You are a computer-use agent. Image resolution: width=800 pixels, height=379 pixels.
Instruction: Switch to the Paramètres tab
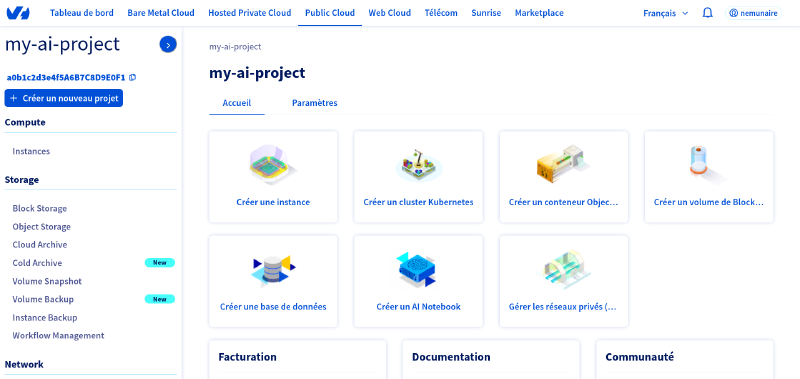coord(315,103)
